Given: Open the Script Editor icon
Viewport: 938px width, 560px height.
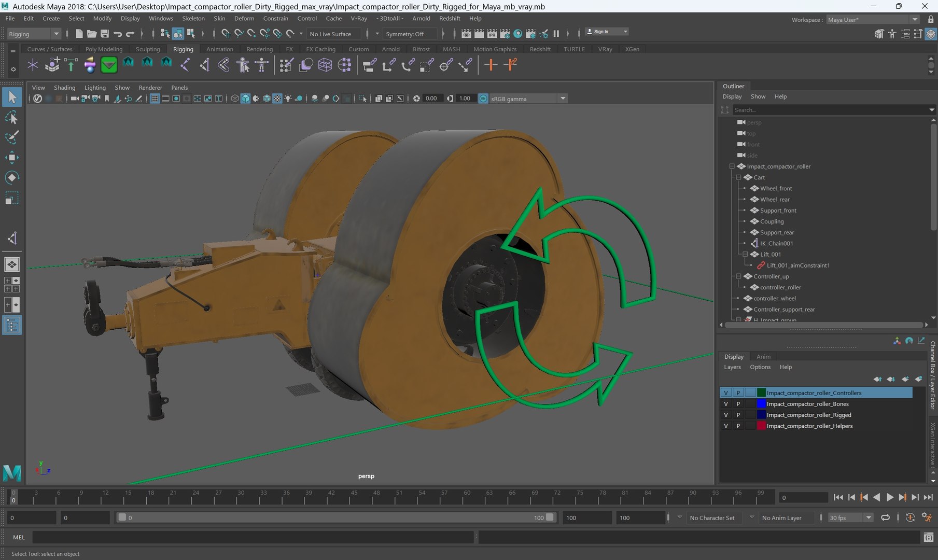Looking at the screenshot, I should [929, 537].
